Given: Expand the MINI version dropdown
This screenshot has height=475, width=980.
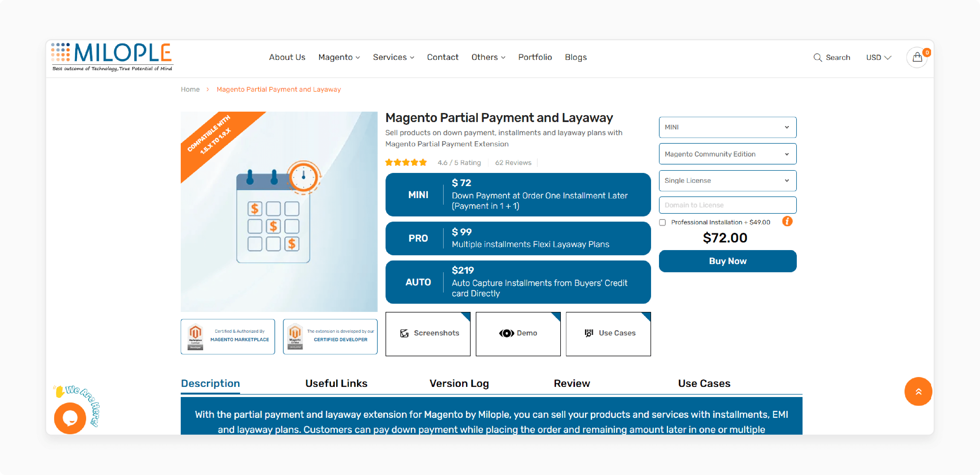Looking at the screenshot, I should (727, 127).
